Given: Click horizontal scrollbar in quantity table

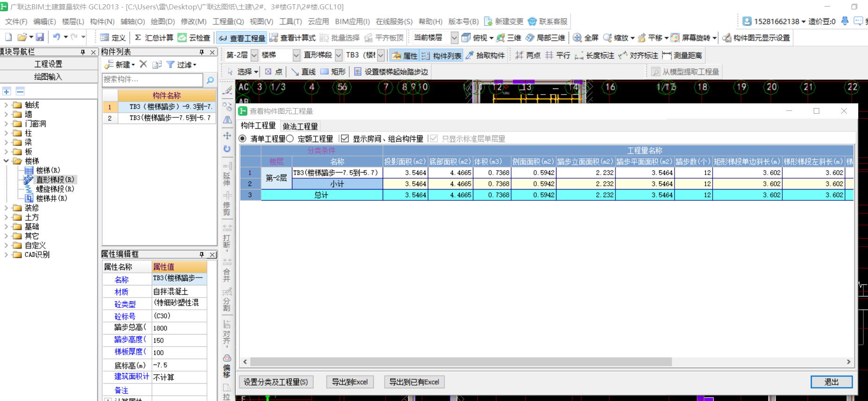Looking at the screenshot, I should [x=461, y=362].
